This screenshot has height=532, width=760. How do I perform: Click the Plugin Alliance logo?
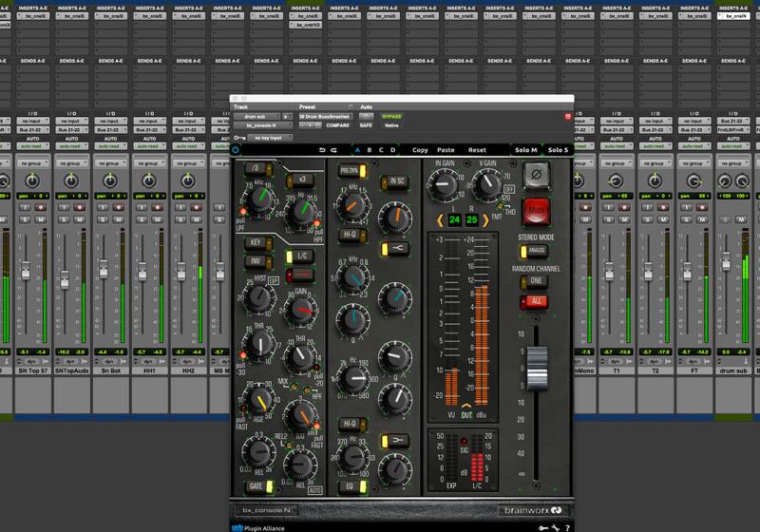258,528
